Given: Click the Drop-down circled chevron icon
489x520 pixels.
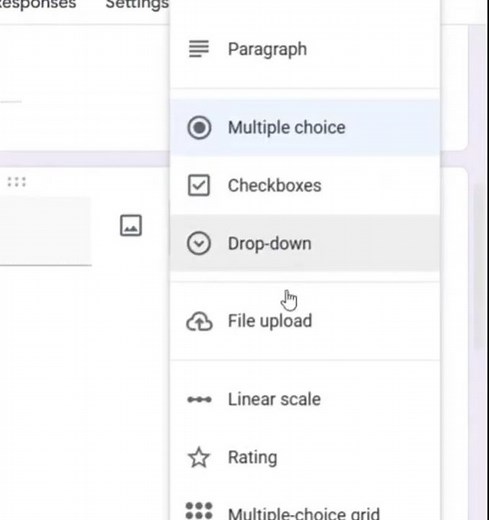Looking at the screenshot, I should [199, 243].
